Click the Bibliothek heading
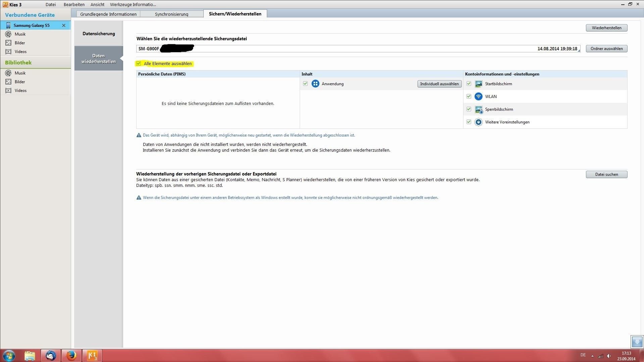Screen dimensions: 644x362 [18, 63]
